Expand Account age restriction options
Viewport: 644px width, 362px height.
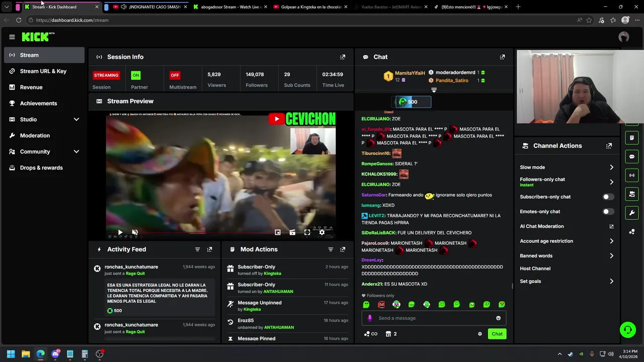[611, 241]
